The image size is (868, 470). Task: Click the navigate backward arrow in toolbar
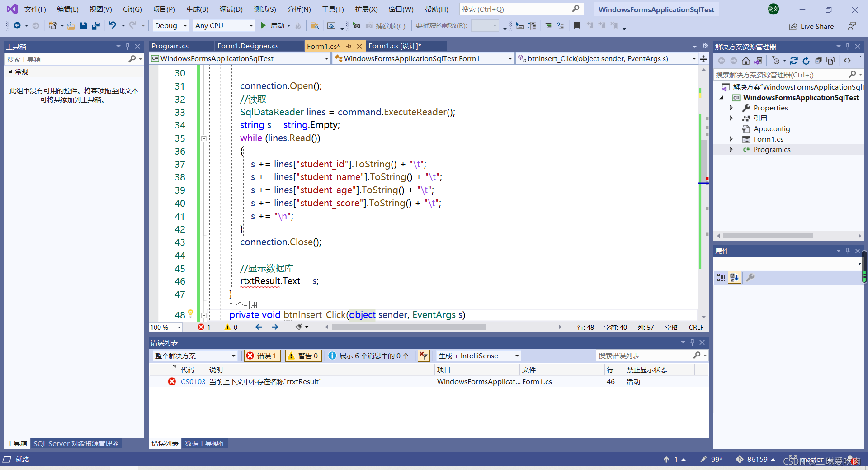point(17,26)
